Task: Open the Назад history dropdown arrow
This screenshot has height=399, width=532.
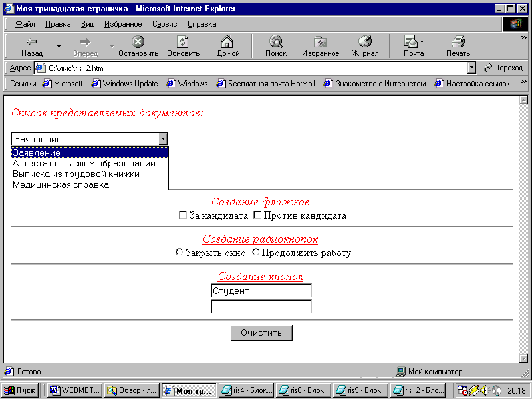Action: click(59, 46)
